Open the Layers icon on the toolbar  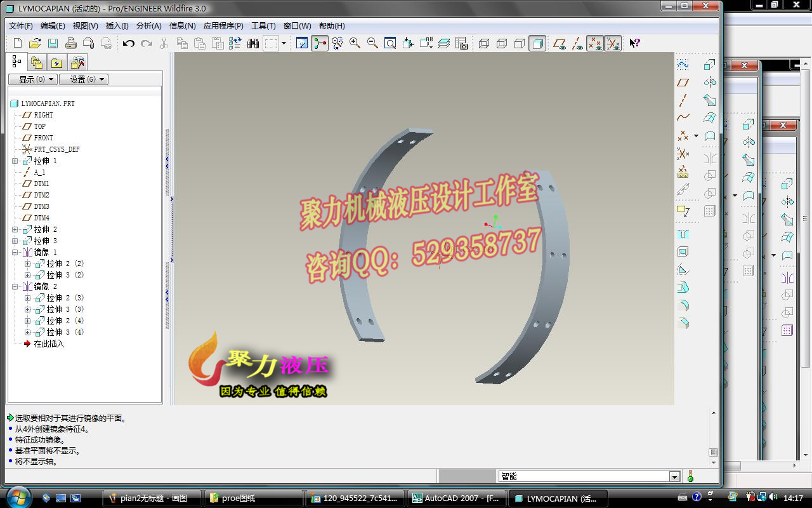[445, 43]
